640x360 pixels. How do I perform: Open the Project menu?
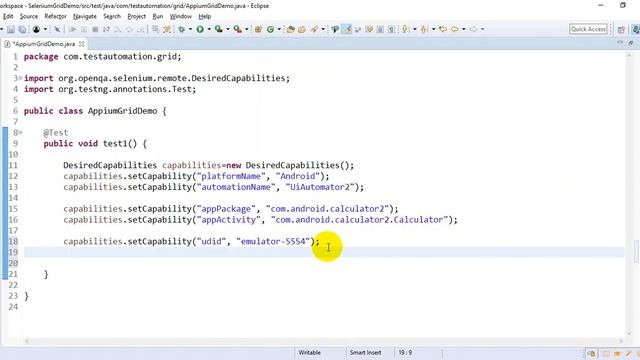pos(136,16)
